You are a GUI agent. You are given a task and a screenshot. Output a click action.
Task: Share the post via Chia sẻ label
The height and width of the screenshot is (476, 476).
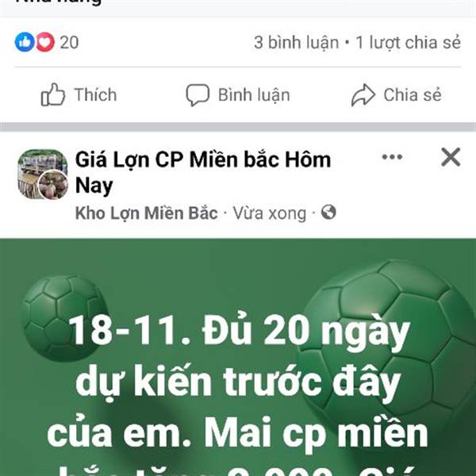413,94
